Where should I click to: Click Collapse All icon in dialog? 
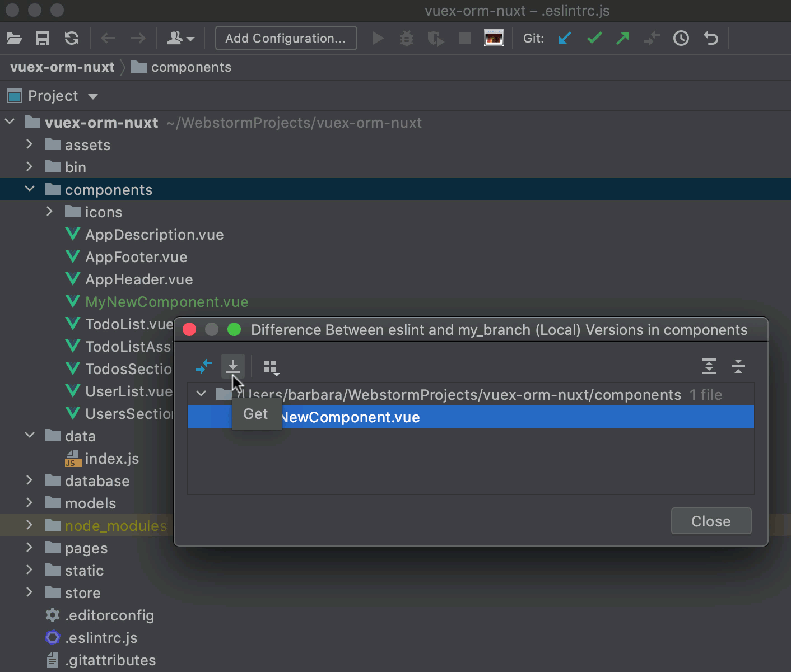tap(738, 366)
